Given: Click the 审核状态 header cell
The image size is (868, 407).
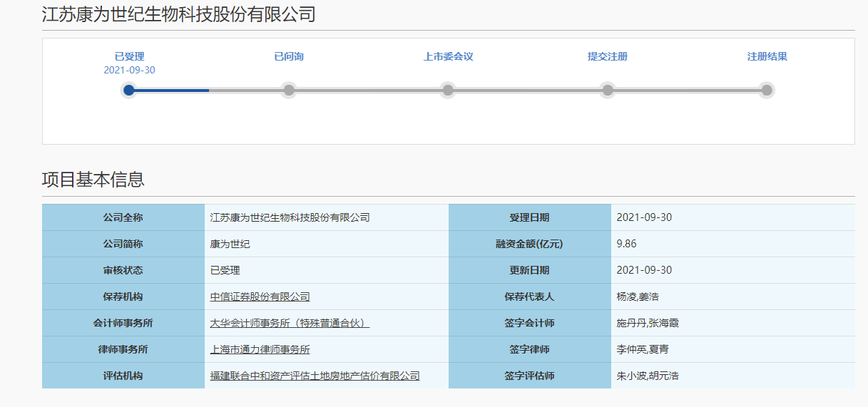Looking at the screenshot, I should 123,270.
